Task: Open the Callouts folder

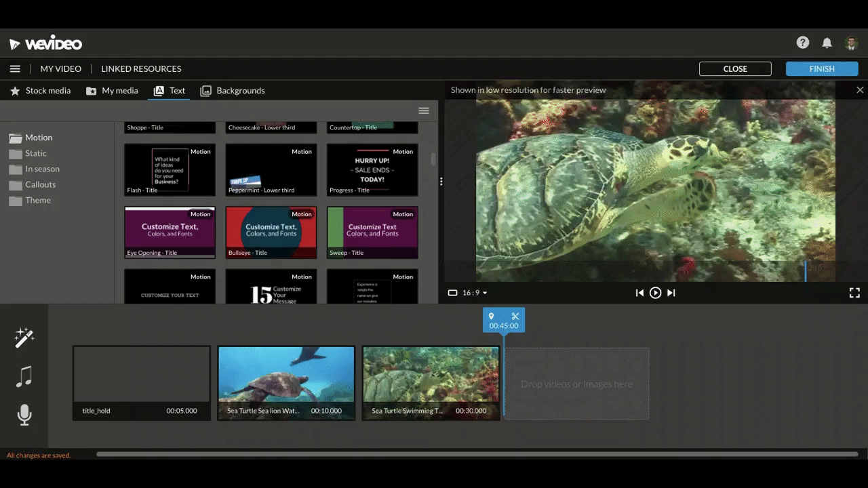Action: [33, 184]
